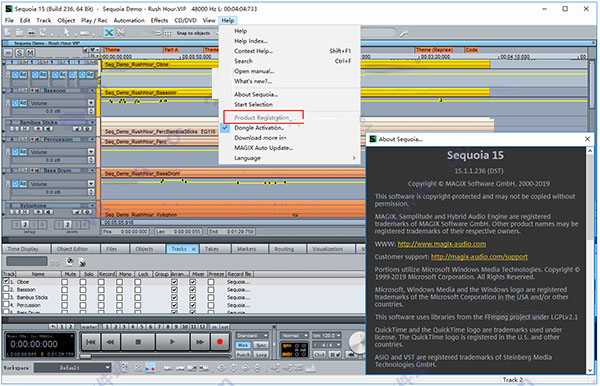Check Solo box for Bassoon track
The image size is (600, 386).
coord(83,290)
